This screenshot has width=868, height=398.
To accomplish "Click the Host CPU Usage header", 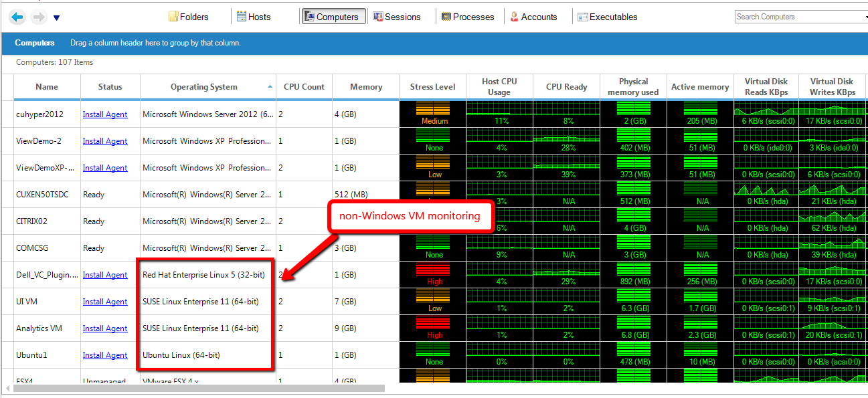I will pyautogui.click(x=499, y=87).
